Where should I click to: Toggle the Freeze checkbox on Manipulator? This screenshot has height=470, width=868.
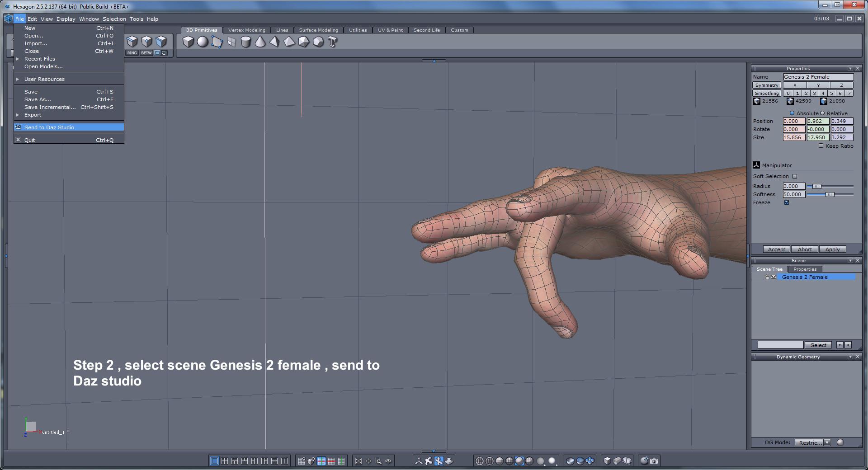[x=787, y=202]
